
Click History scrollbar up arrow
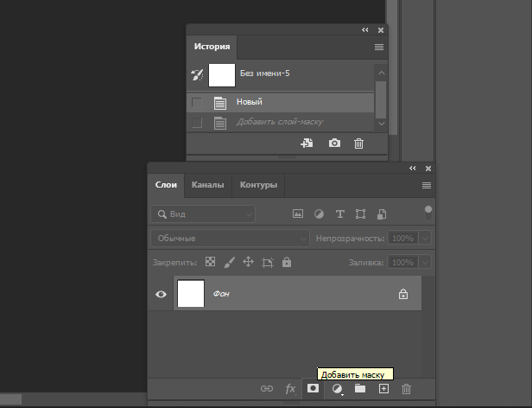coord(382,73)
